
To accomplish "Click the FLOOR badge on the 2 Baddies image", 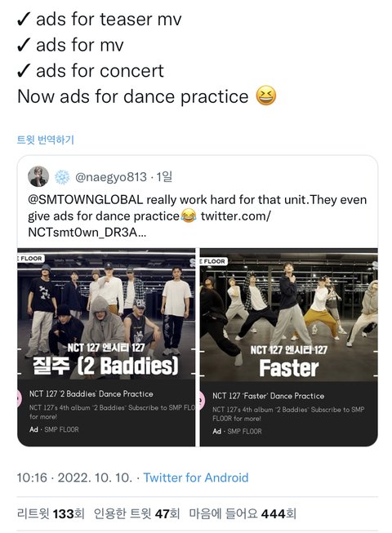I will pyautogui.click(x=30, y=259).
